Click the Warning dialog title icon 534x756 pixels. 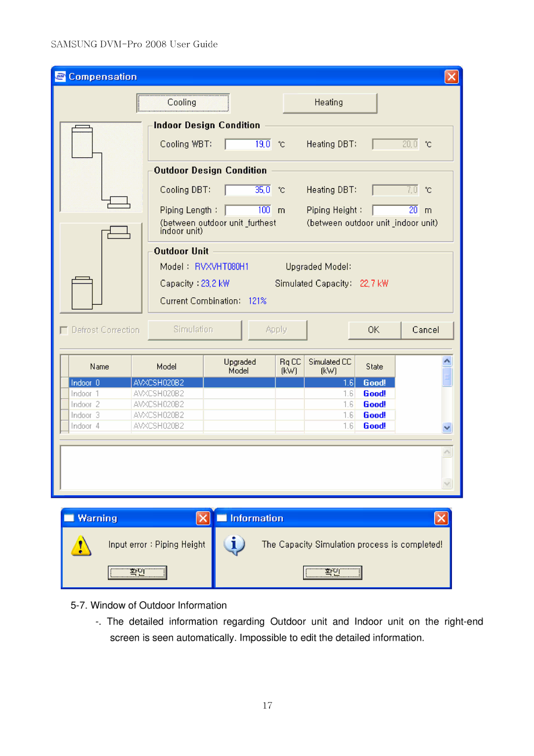(69, 518)
